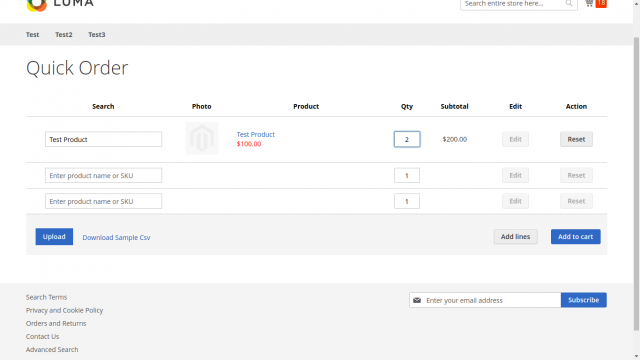Image resolution: width=640 pixels, height=360 pixels.
Task: Focus the first row Qty field
Action: pos(407,139)
